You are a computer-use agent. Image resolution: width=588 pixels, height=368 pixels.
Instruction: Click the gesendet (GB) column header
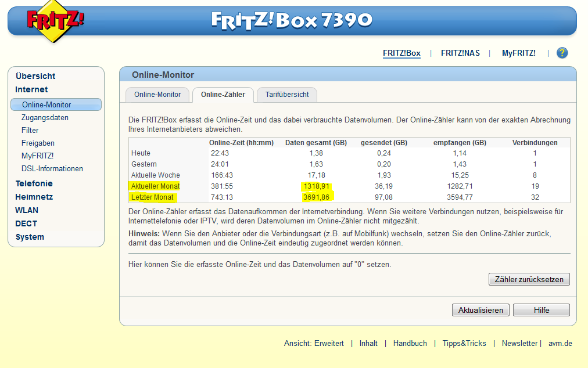pos(384,143)
